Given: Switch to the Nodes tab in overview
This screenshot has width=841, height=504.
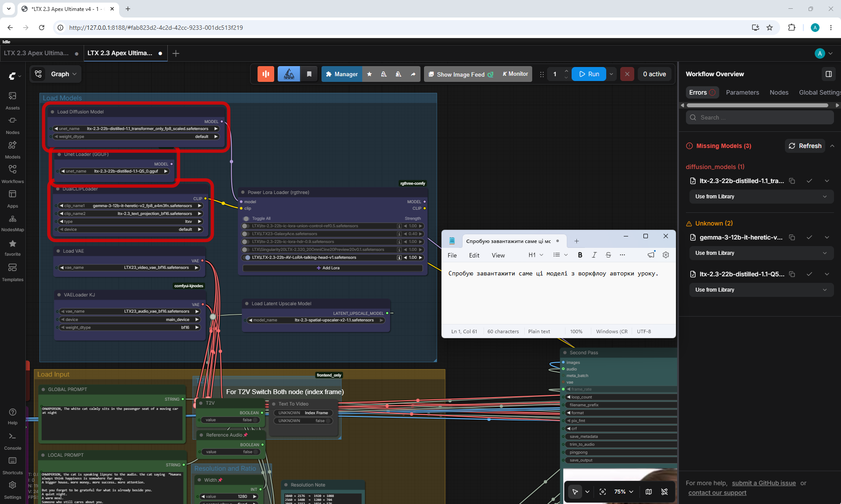Looking at the screenshot, I should point(779,92).
